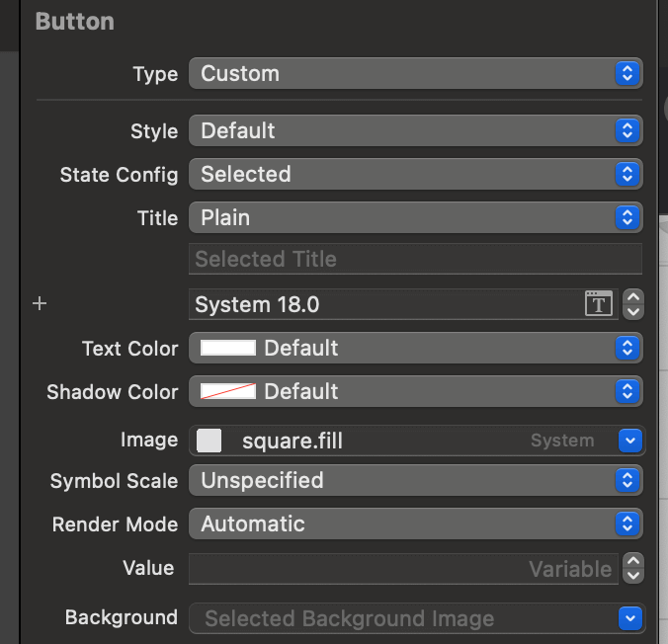Click the Shadow Color label
Viewport: 668px width, 644px height.
pos(113,392)
